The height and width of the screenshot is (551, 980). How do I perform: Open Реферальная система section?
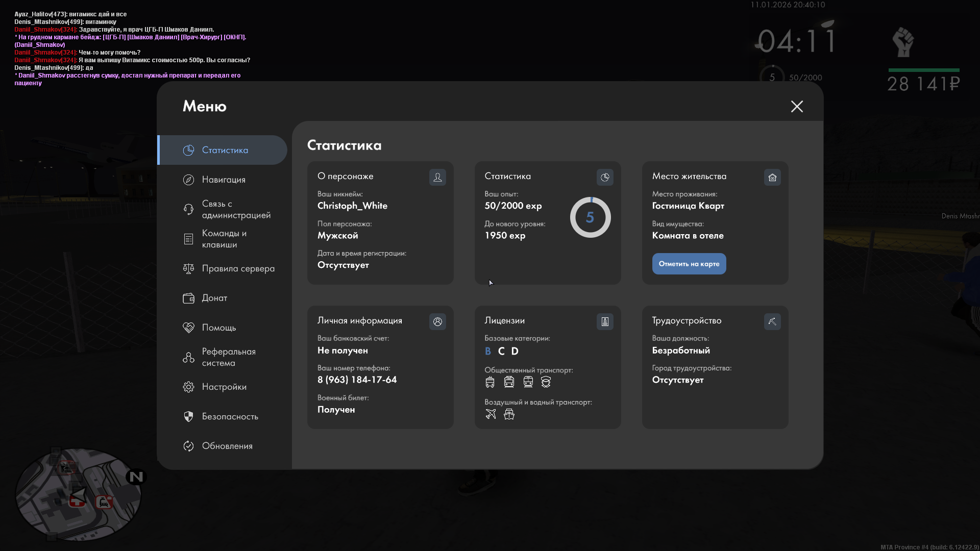(x=228, y=357)
